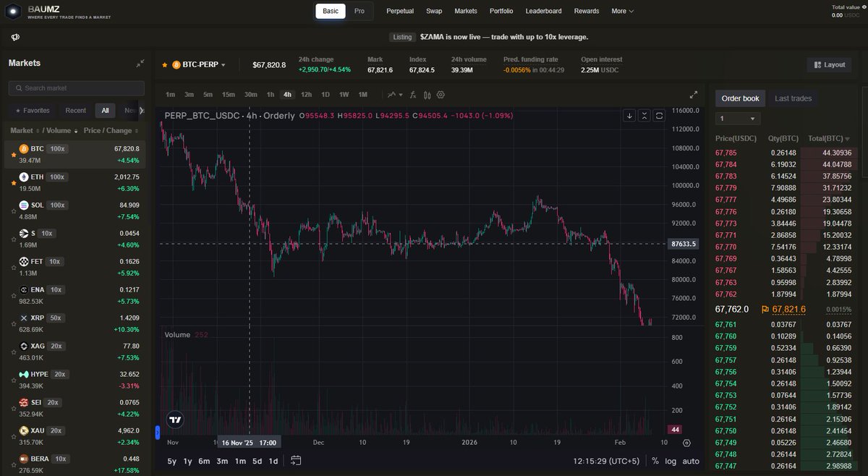This screenshot has width=868, height=476.
Task: Click the Layout grid icon button
Action: tap(829, 64)
